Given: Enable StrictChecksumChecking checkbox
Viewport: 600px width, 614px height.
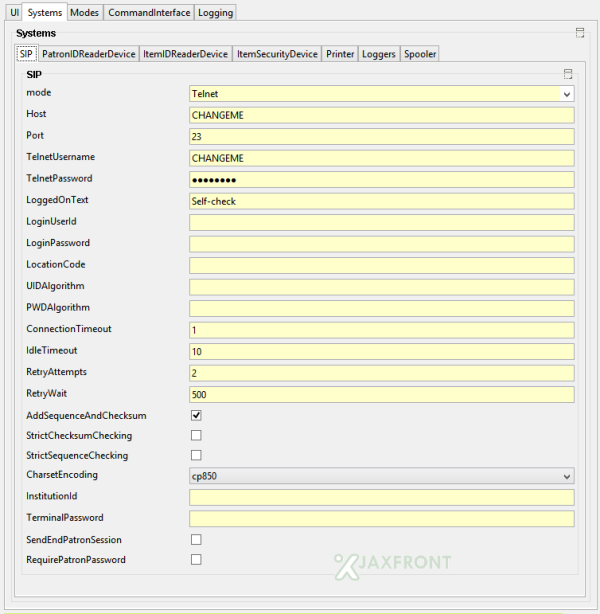Looking at the screenshot, I should pyautogui.click(x=196, y=435).
